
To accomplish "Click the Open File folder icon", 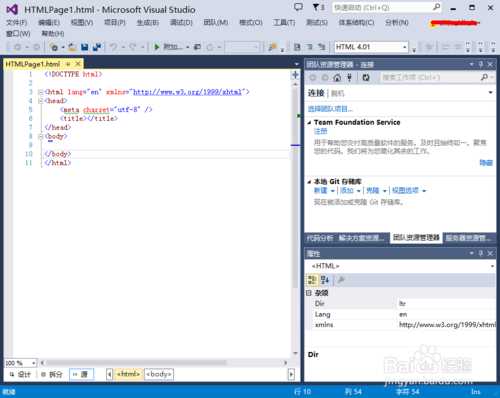I will click(x=72, y=47).
